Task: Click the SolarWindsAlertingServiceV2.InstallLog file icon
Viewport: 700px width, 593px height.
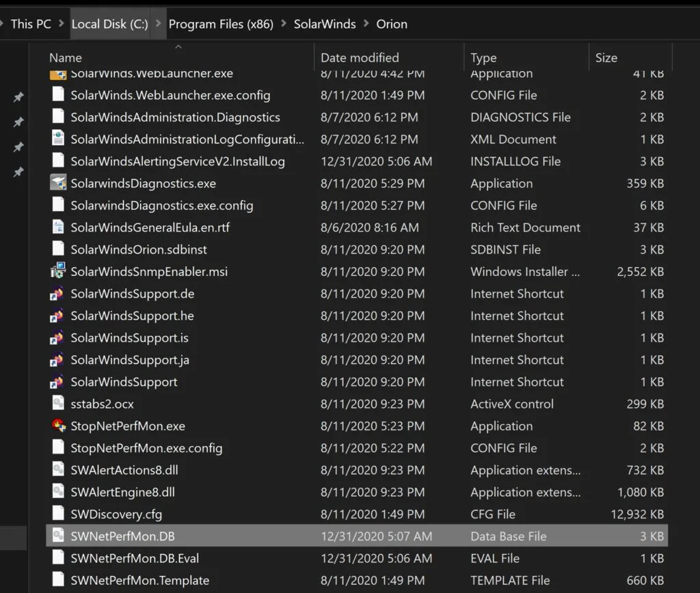Action: (x=58, y=160)
